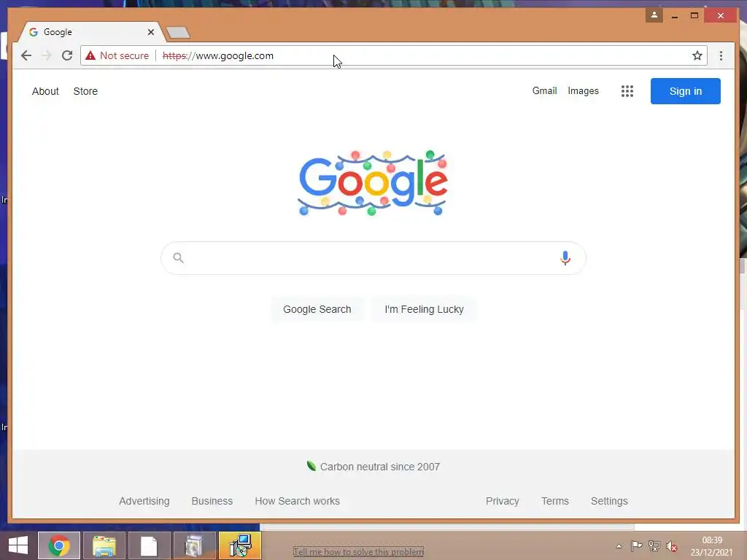Click I'm Feeling Lucky
The height and width of the screenshot is (560, 747).
pyautogui.click(x=424, y=309)
